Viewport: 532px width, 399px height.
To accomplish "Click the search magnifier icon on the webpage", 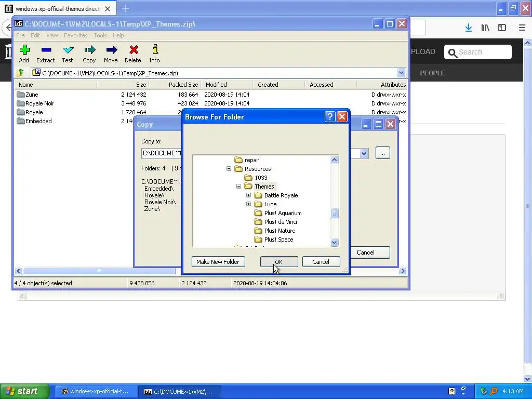I will (x=453, y=52).
